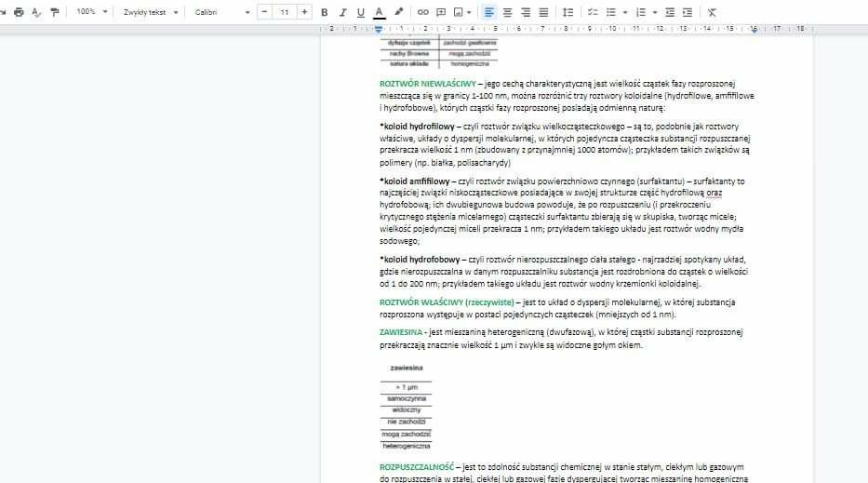Click the table cell > 1 µm

click(407, 387)
